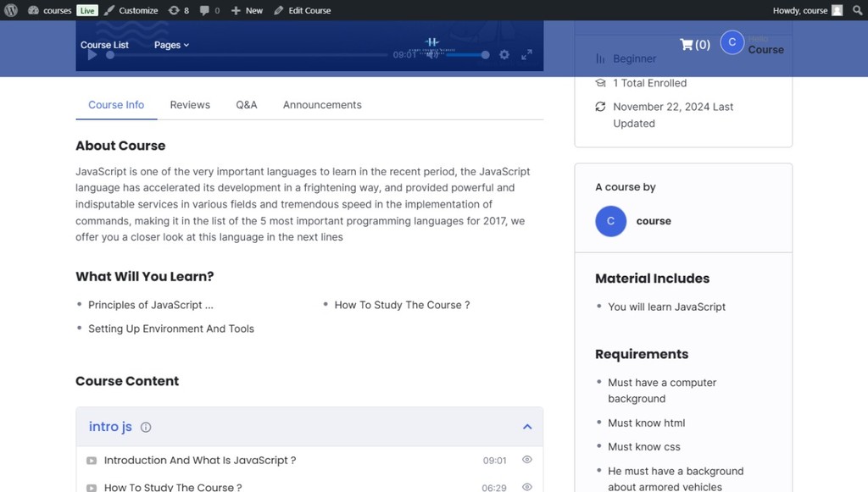
Task: Open the updates counter showing 8
Action: 179,10
